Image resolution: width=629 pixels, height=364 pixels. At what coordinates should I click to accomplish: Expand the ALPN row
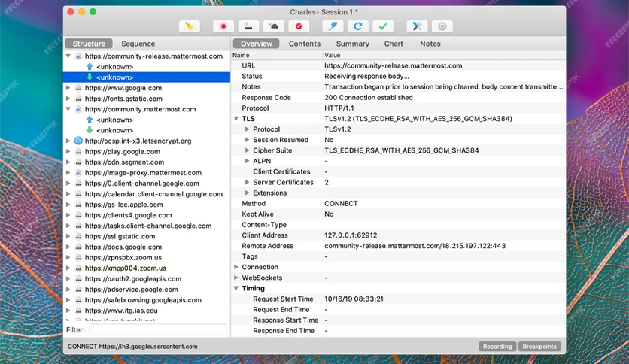[247, 161]
